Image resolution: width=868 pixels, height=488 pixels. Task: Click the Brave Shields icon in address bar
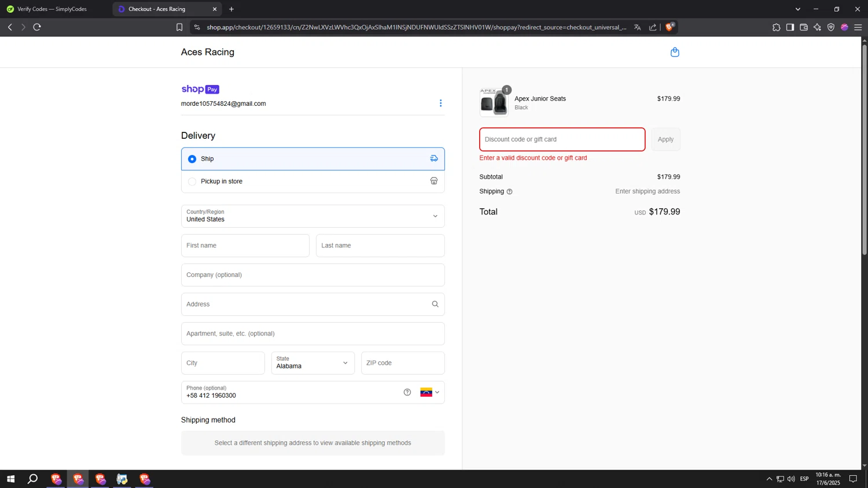point(670,27)
